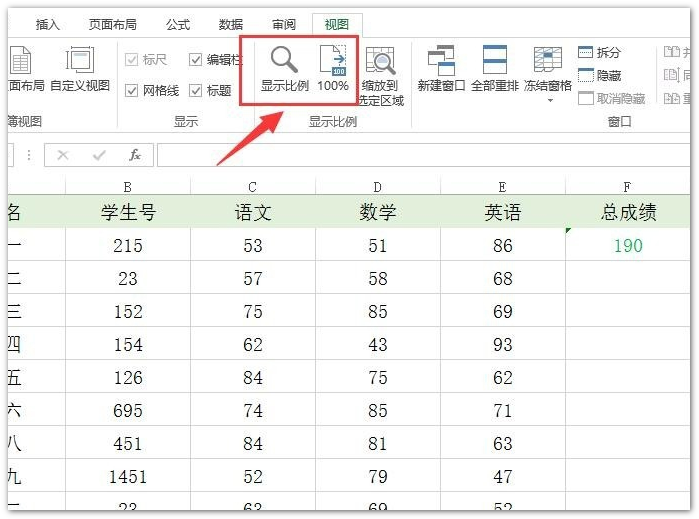Select the 学生号 header cell

pyautogui.click(x=128, y=212)
